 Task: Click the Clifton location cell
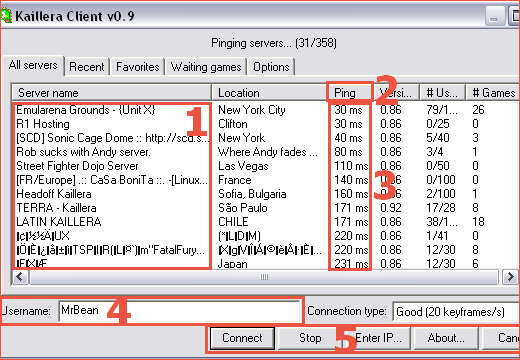click(233, 124)
